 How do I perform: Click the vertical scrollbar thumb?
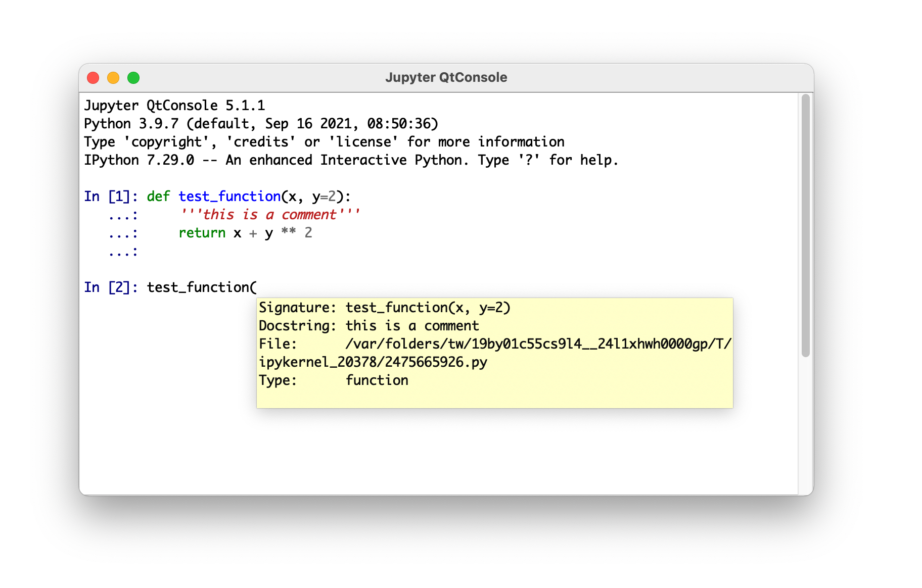805,225
